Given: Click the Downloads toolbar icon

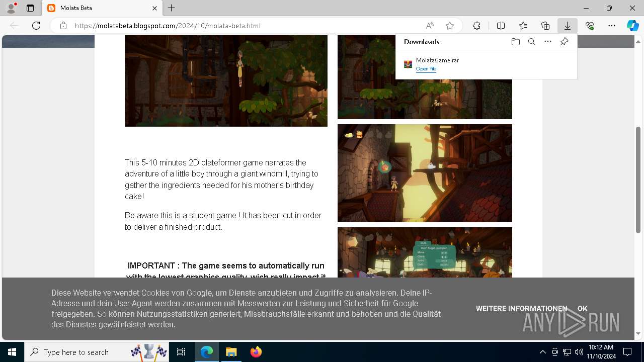Looking at the screenshot, I should point(568,26).
